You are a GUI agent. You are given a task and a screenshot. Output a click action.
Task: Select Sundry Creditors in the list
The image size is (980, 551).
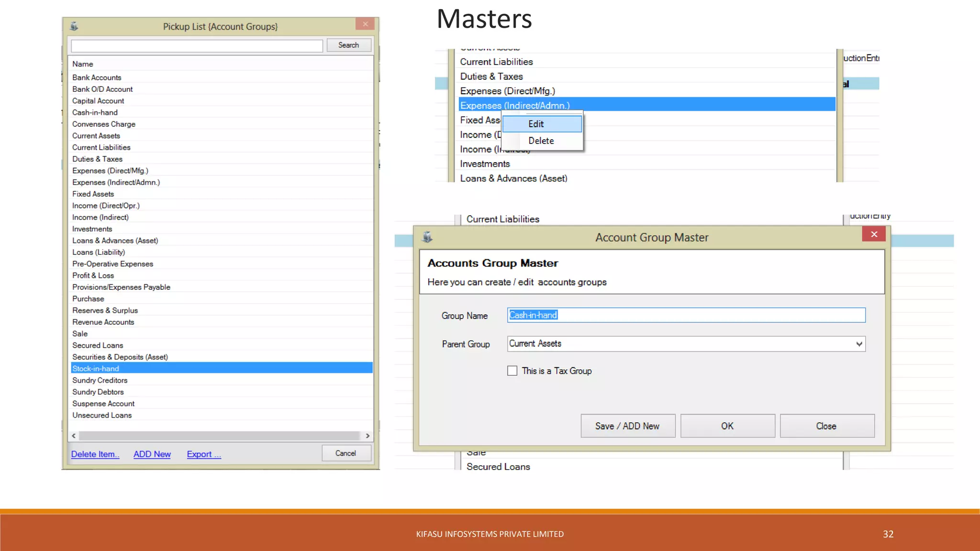pyautogui.click(x=222, y=380)
